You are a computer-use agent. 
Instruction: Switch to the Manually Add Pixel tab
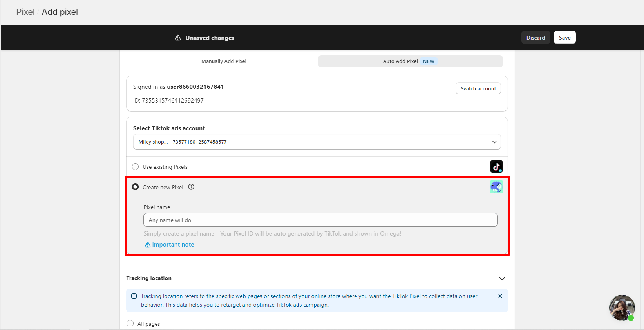pyautogui.click(x=224, y=61)
